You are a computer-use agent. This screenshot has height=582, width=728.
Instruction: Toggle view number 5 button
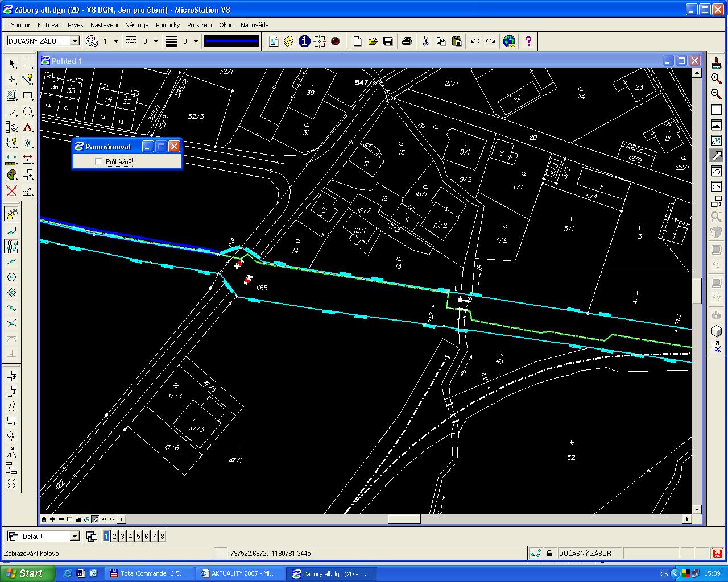[138, 536]
